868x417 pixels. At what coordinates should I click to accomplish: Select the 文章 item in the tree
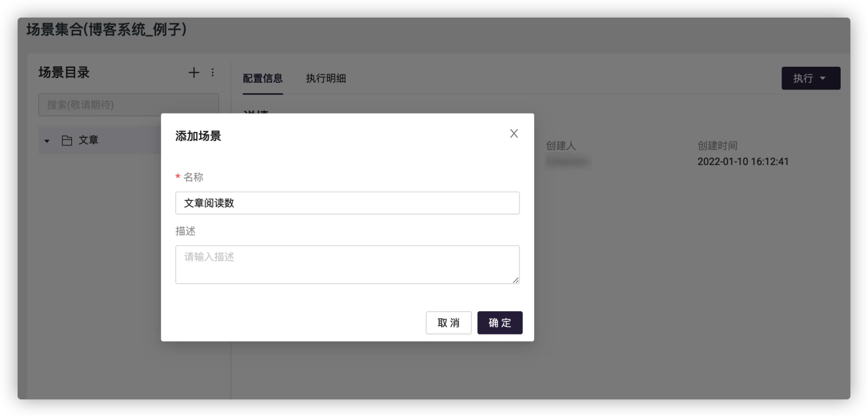coord(89,140)
